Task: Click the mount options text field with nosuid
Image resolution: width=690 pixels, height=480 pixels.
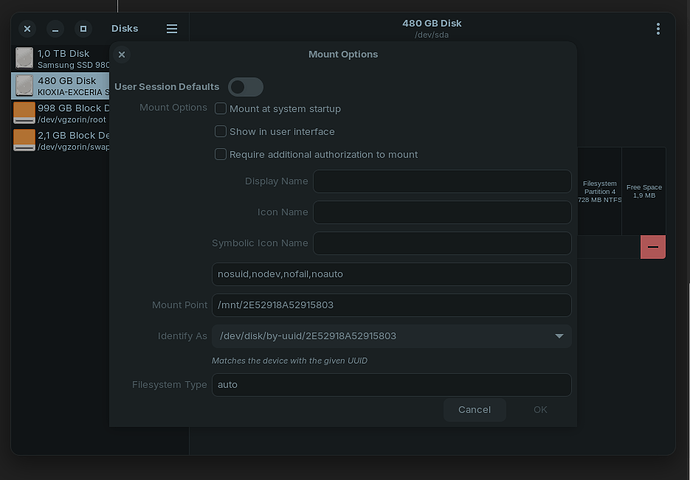Action: (x=391, y=274)
